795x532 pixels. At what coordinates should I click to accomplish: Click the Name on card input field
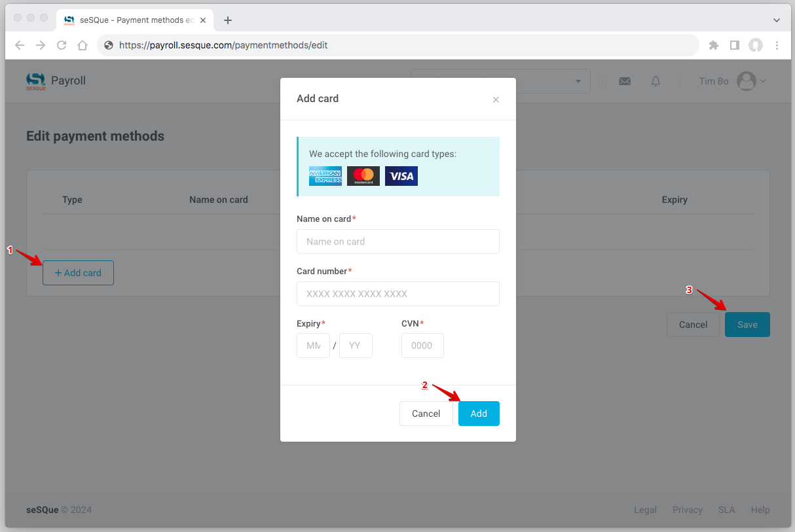coord(397,241)
